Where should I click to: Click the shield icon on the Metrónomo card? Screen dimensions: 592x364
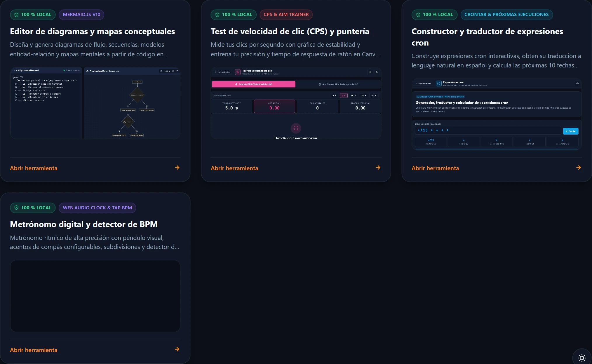tap(17, 208)
